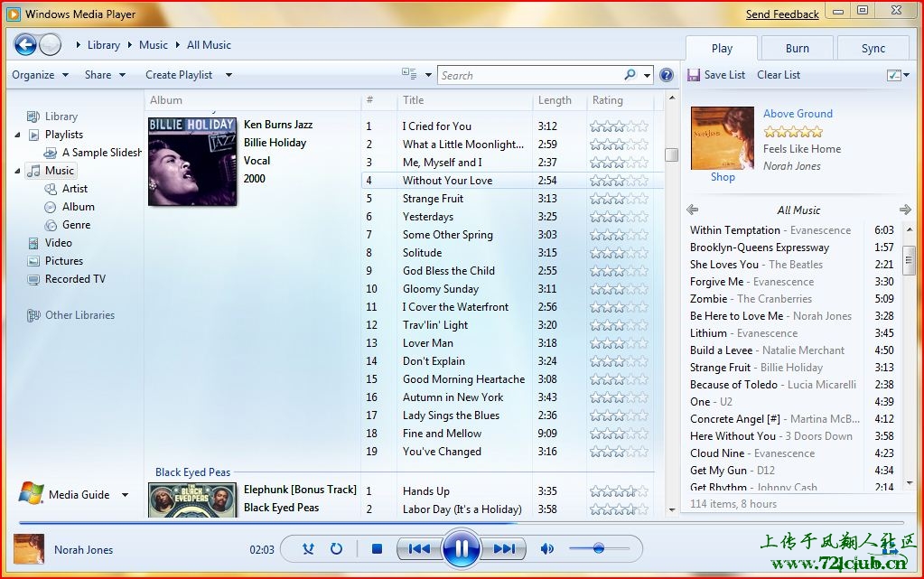Screen dimensions: 924x579
Task: Click the Billie Holiday album cover thumbnail
Action: 192,161
